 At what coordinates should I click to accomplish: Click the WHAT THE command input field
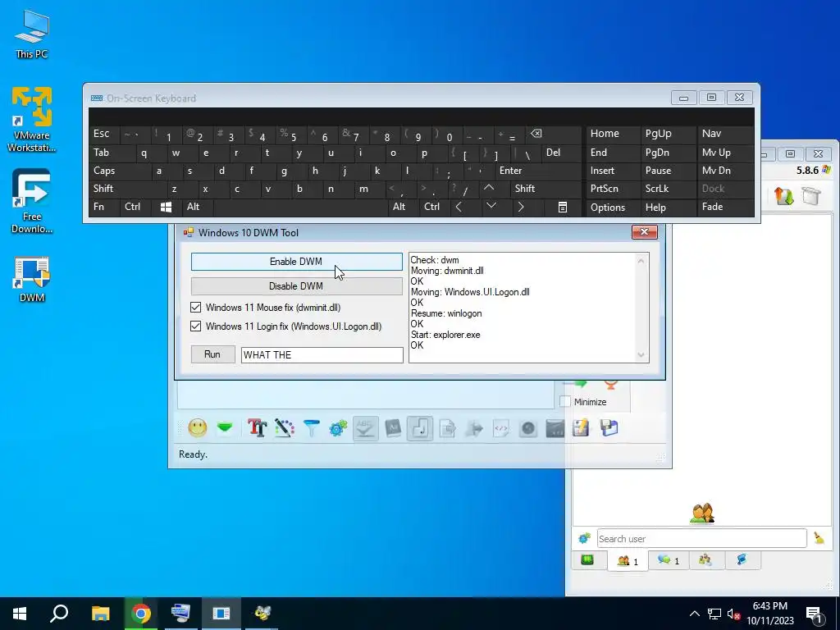tap(322, 354)
